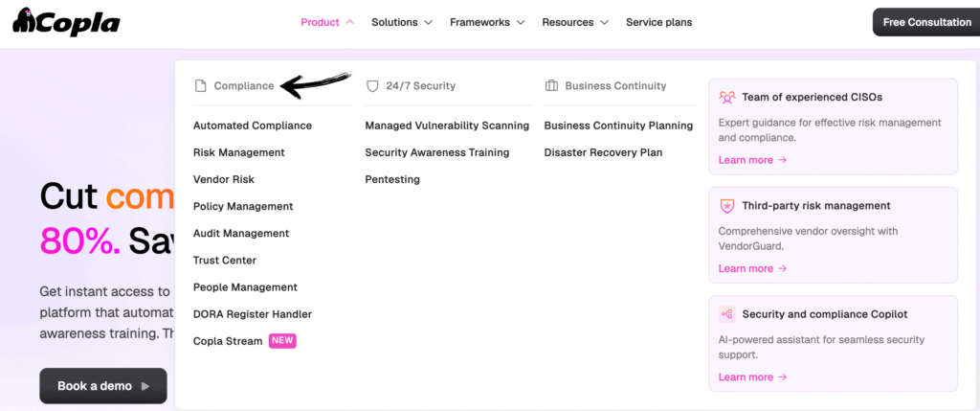Image resolution: width=980 pixels, height=411 pixels.
Task: Collapse the Product dropdown menu
Action: coord(327,22)
